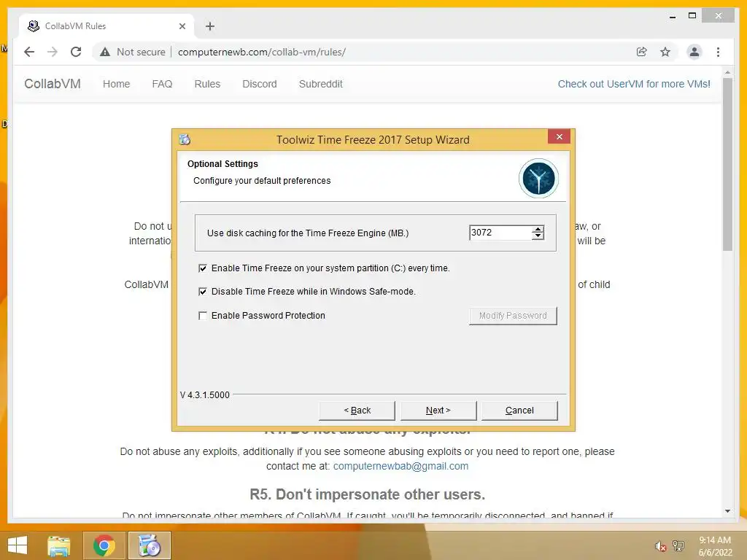Click the Toolwiz setup wizard title icon
Viewport: 747px width, 560px height.
pos(185,139)
